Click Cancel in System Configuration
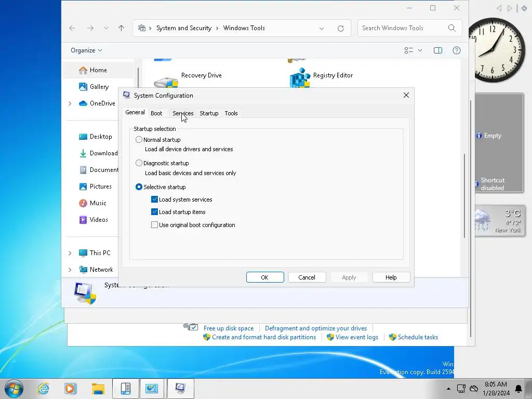Viewport: 532px width, 399px height. click(307, 277)
